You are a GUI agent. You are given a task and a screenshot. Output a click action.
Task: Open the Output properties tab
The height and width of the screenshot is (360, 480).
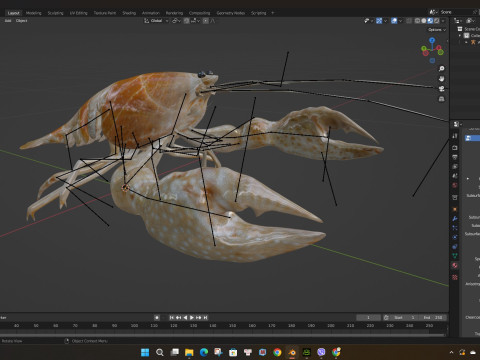click(x=455, y=157)
